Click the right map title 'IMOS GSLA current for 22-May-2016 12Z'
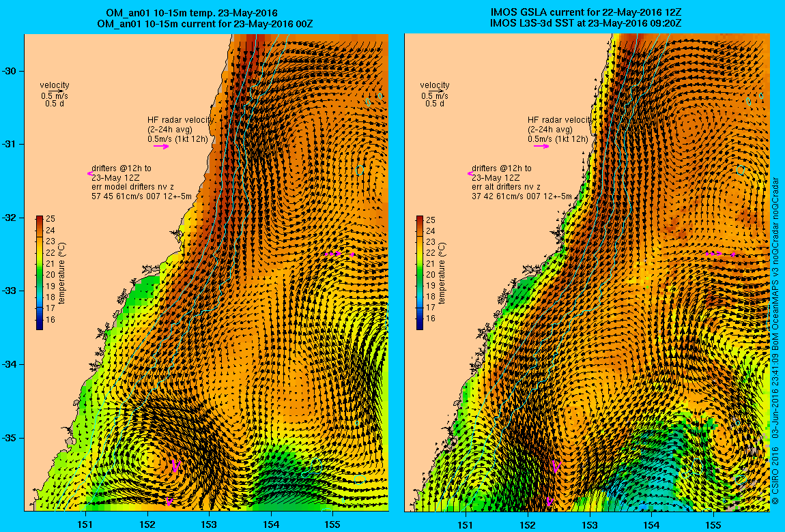Viewport: 785px width, 532px height. [586, 12]
